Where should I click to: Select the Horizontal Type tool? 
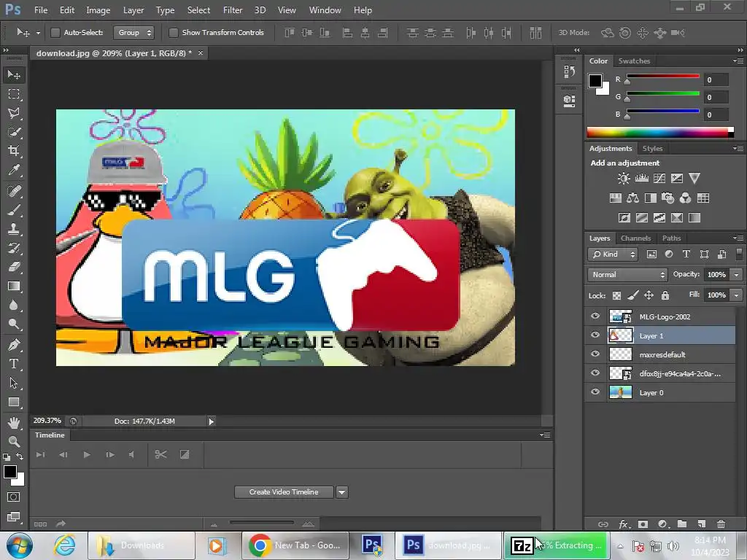pyautogui.click(x=14, y=364)
